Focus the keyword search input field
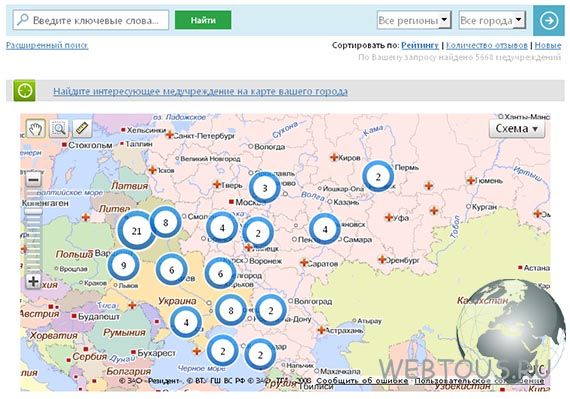Image resolution: width=570 pixels, height=399 pixels. [x=91, y=20]
